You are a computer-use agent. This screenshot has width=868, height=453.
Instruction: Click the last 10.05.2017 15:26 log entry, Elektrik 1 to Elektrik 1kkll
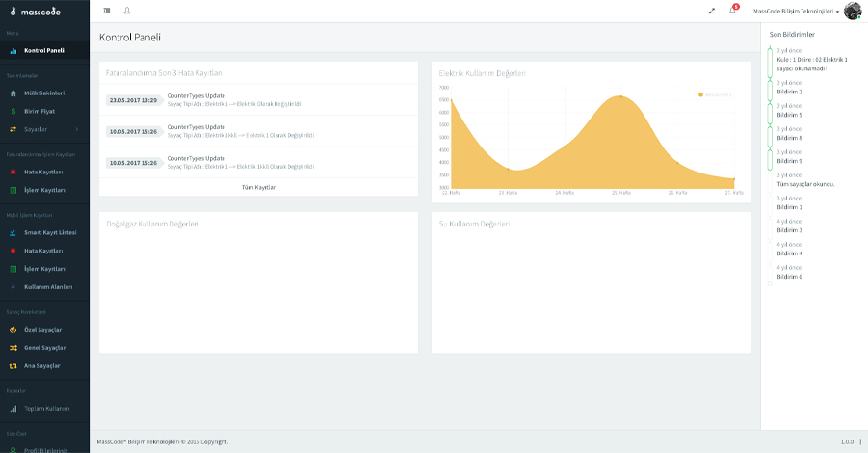pos(258,162)
